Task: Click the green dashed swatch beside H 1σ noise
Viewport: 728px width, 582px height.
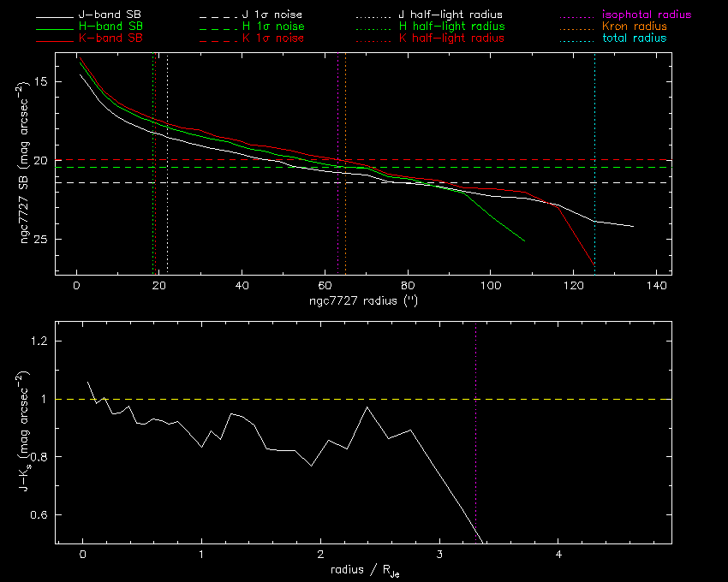Action: click(x=215, y=27)
